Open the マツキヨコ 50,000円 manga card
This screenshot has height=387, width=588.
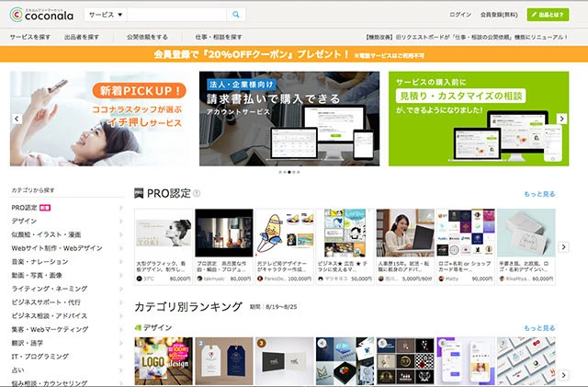point(345,246)
